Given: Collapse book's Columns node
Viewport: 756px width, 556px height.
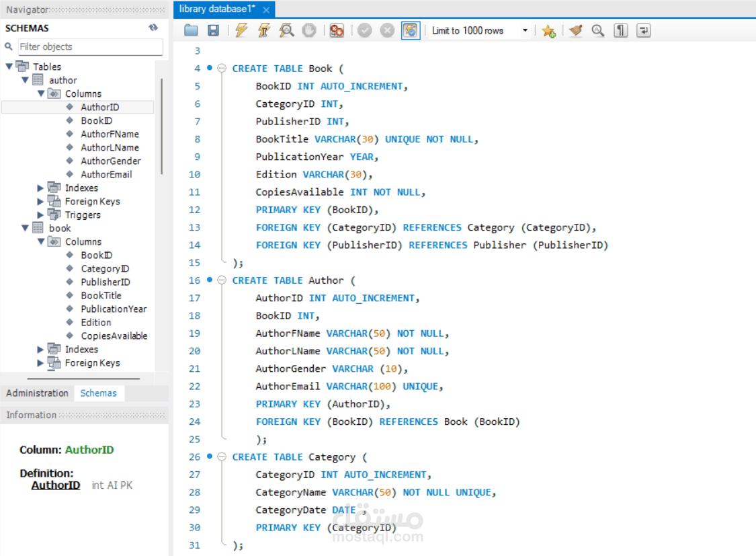Looking at the screenshot, I should pos(41,241).
